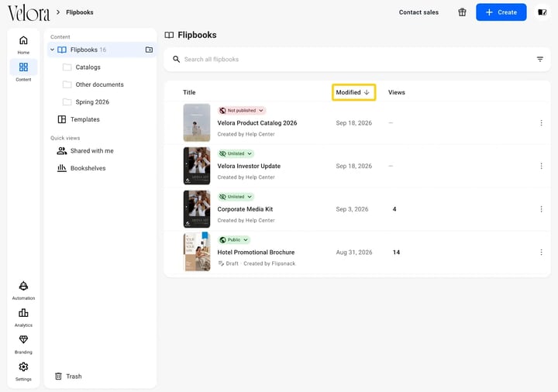This screenshot has width=558, height=392.
Task: Open the Not published status dropdown
Action: 242,110
